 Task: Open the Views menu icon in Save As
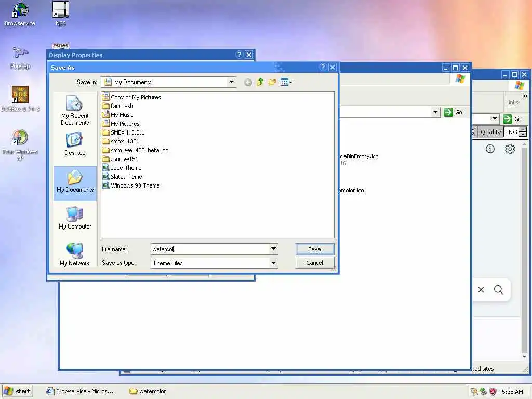[x=286, y=82]
